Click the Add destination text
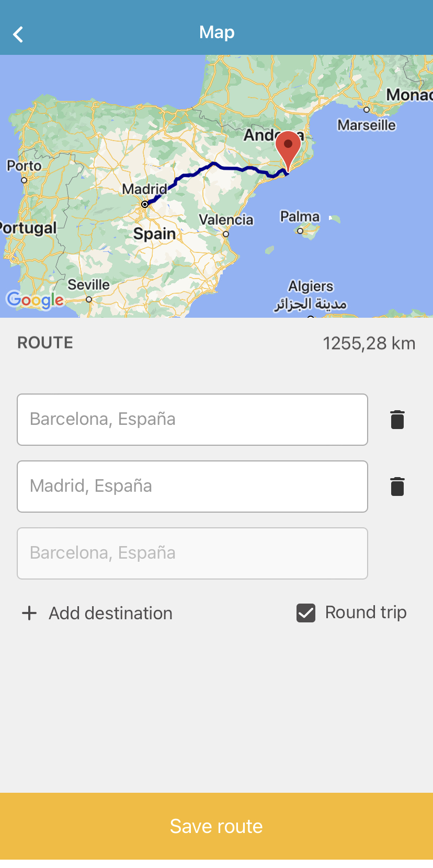Image resolution: width=433 pixels, height=868 pixels. click(110, 613)
